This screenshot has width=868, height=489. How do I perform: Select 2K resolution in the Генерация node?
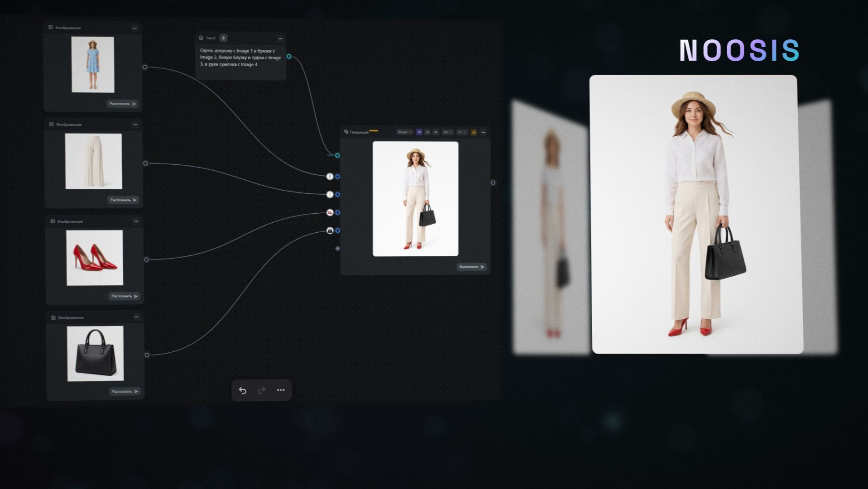pos(427,132)
